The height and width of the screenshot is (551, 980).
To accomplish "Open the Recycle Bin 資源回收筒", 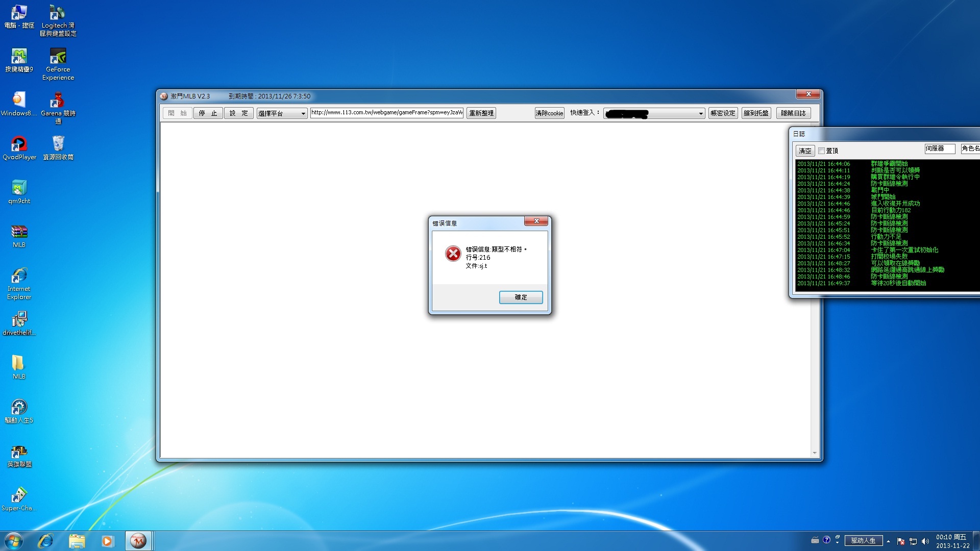I will pyautogui.click(x=58, y=148).
